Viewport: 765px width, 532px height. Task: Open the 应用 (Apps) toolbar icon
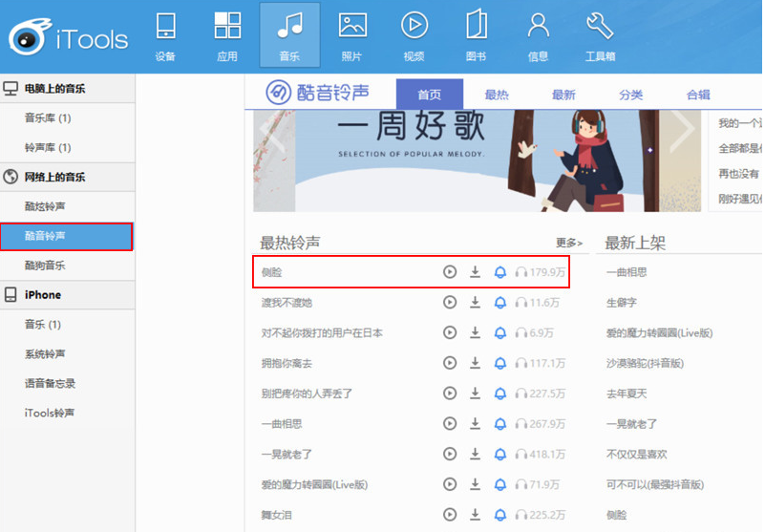click(x=227, y=35)
